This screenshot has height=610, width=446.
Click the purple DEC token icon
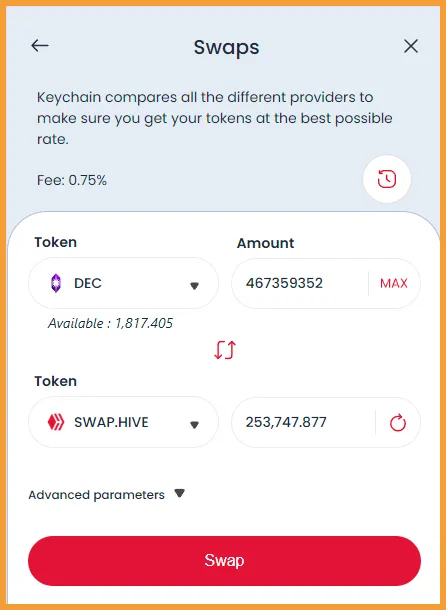(x=56, y=283)
